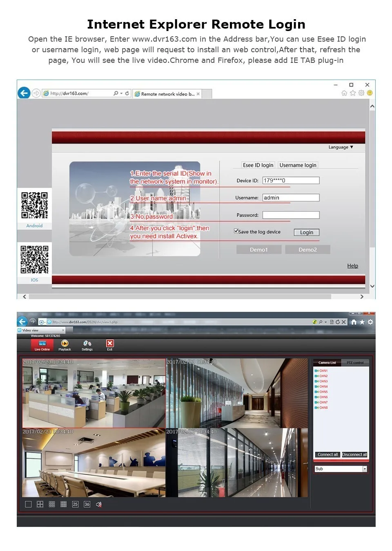Close the 'Remote network video b...' tab
Screen dimensions: 392x551
(x=198, y=94)
